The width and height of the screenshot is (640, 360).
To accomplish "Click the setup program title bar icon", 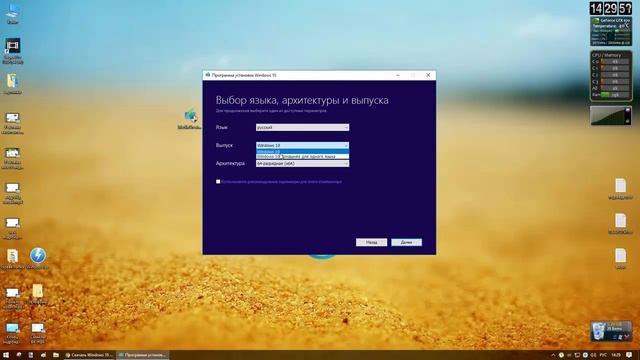I will coord(208,75).
